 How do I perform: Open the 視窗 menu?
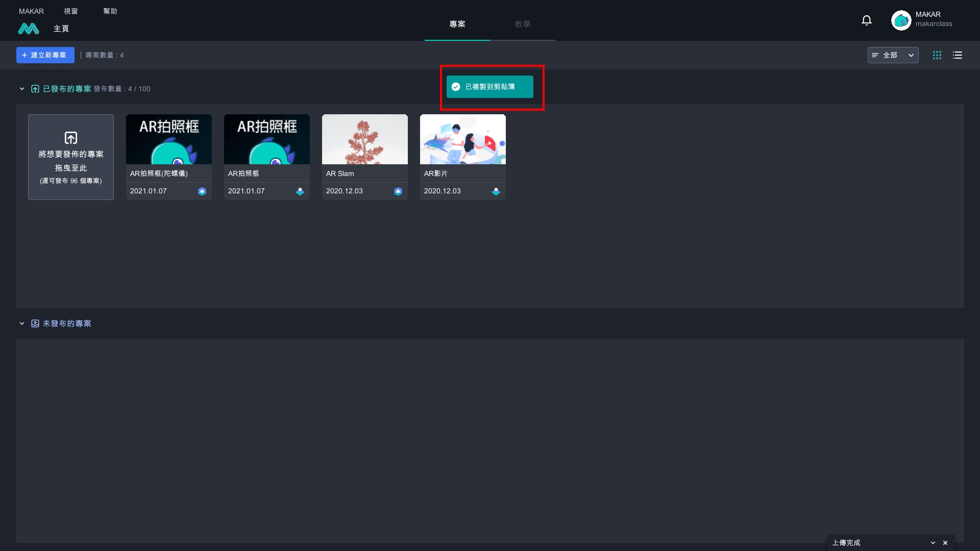pyautogui.click(x=71, y=11)
